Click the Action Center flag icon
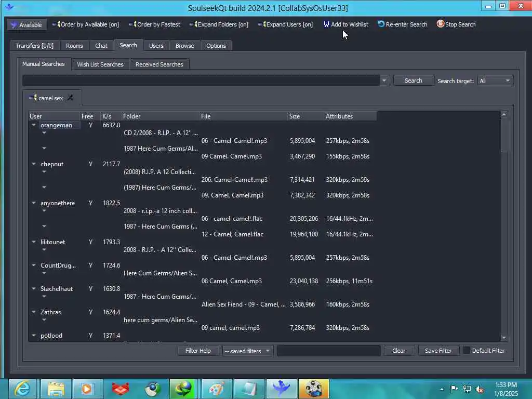This screenshot has height=399, width=532. pyautogui.click(x=454, y=389)
